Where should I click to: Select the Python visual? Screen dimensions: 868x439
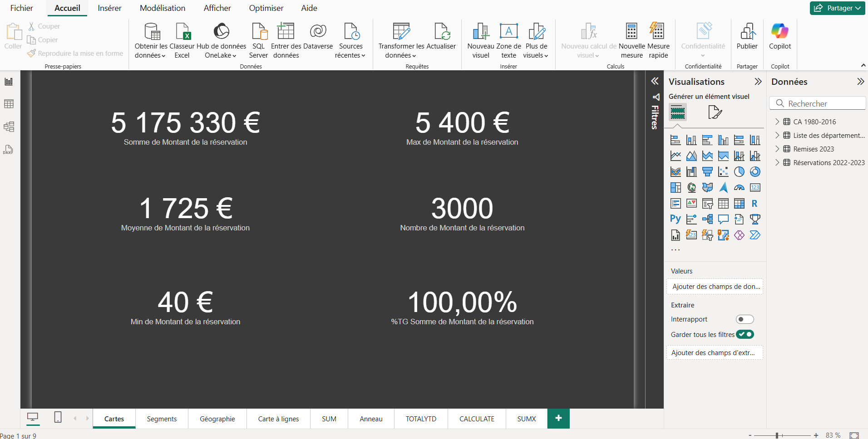point(676,219)
